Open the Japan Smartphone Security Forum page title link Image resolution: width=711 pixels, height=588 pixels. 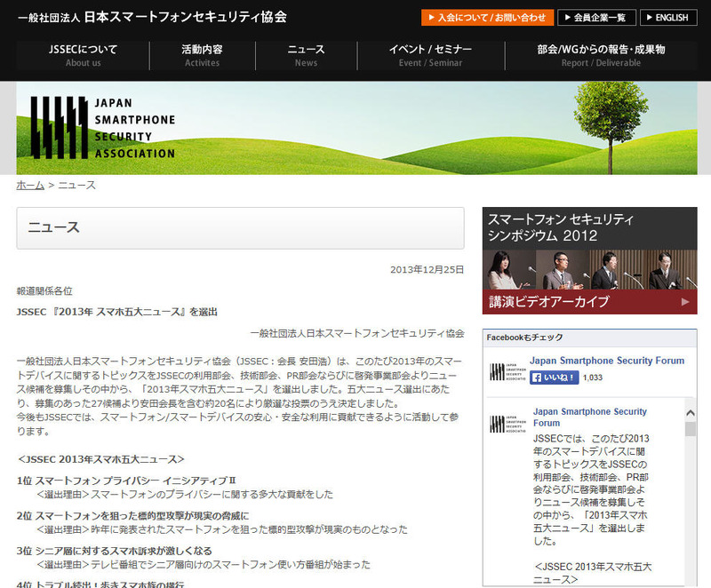point(607,361)
